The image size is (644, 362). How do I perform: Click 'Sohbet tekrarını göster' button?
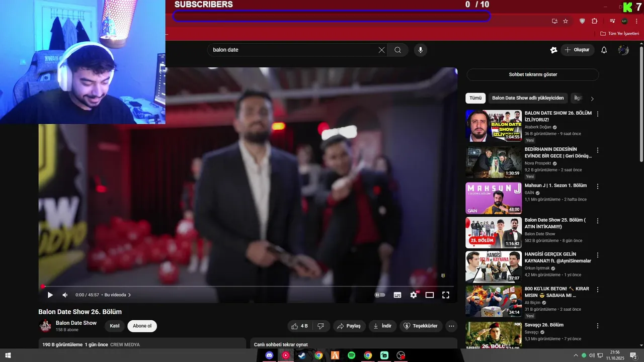(x=533, y=74)
